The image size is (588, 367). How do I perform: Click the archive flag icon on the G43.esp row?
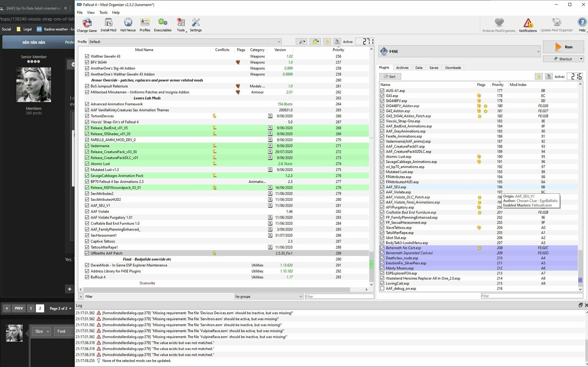click(479, 96)
